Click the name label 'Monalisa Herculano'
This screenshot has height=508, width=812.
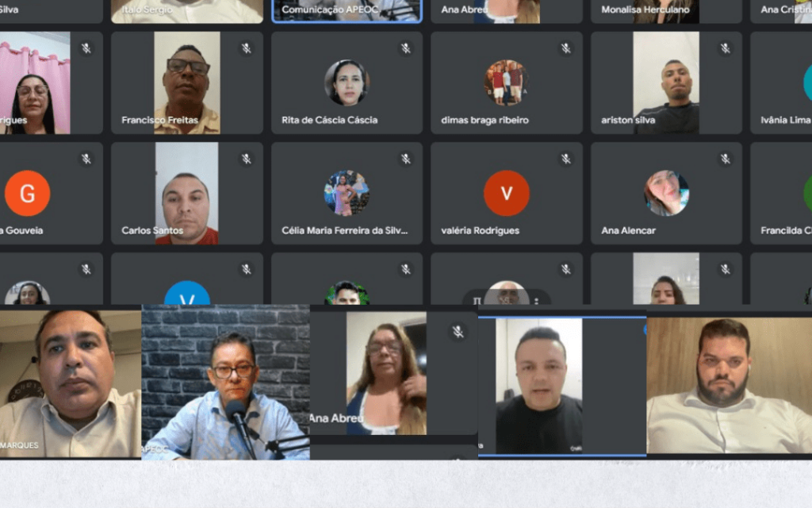click(645, 10)
